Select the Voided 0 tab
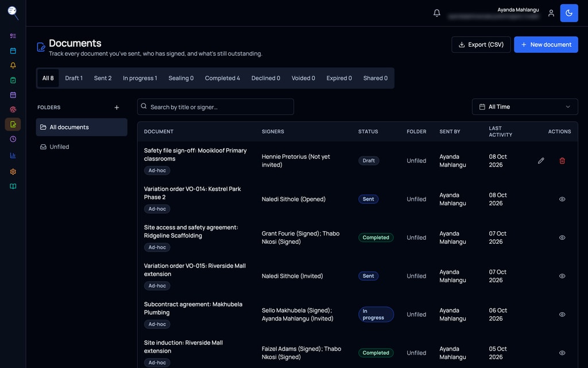This screenshot has height=368, width=588. (x=303, y=78)
